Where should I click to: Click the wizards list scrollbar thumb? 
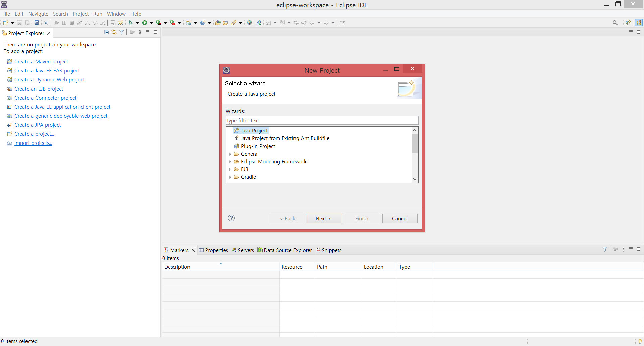pos(415,143)
